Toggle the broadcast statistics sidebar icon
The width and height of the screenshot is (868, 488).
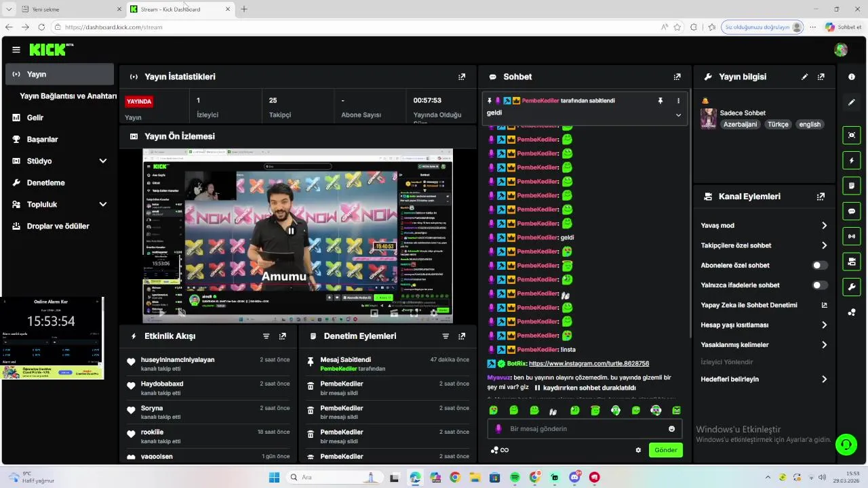coord(852,236)
